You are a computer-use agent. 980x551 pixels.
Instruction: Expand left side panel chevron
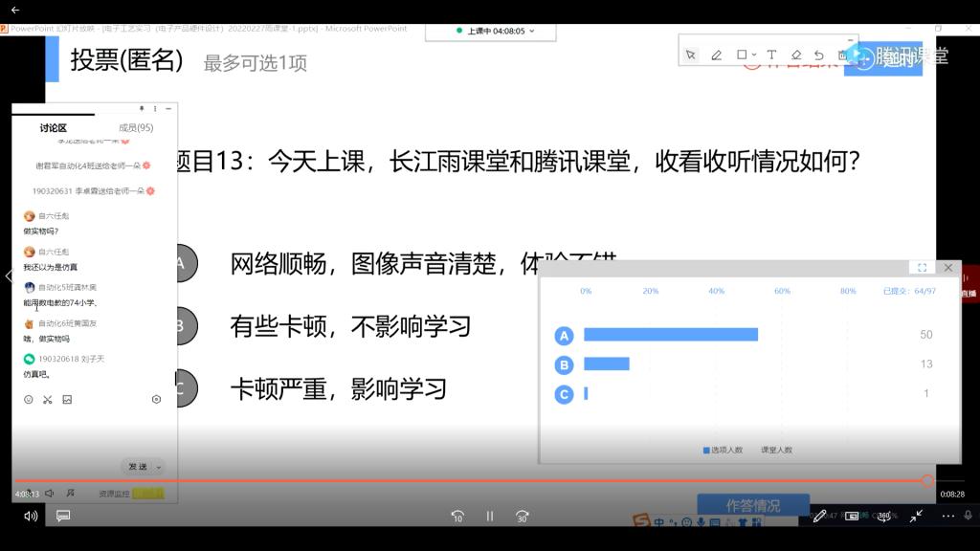tap(8, 275)
